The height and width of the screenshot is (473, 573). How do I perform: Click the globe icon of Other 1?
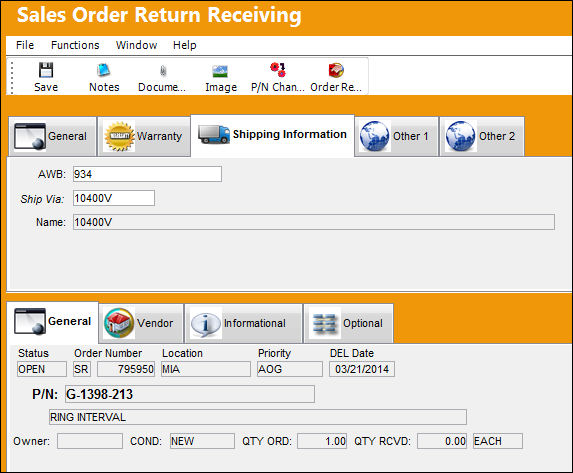click(x=375, y=136)
